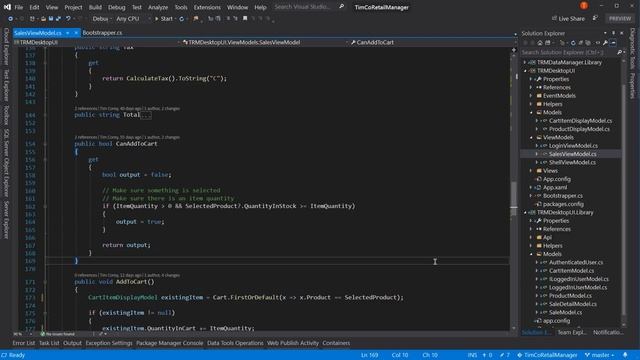
Task: Open the Error List tab
Action: (24, 343)
